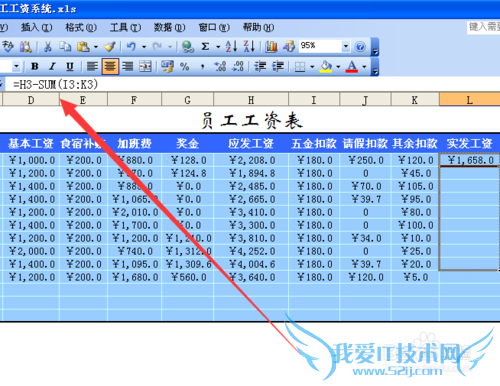Screen dimensions: 500x386
Task: Open the 工具 menu
Action: coord(125,27)
